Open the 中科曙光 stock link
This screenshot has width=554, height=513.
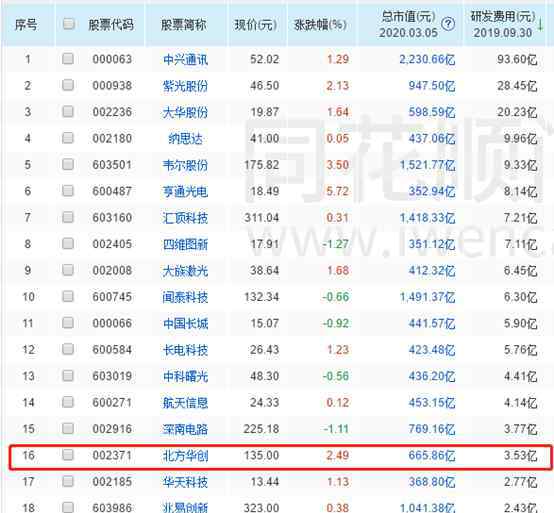coord(185,376)
